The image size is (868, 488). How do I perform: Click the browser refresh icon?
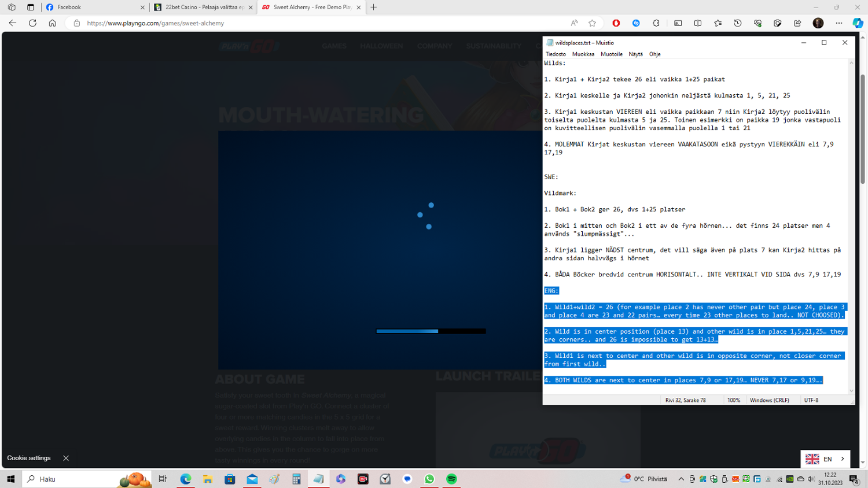pyautogui.click(x=32, y=23)
